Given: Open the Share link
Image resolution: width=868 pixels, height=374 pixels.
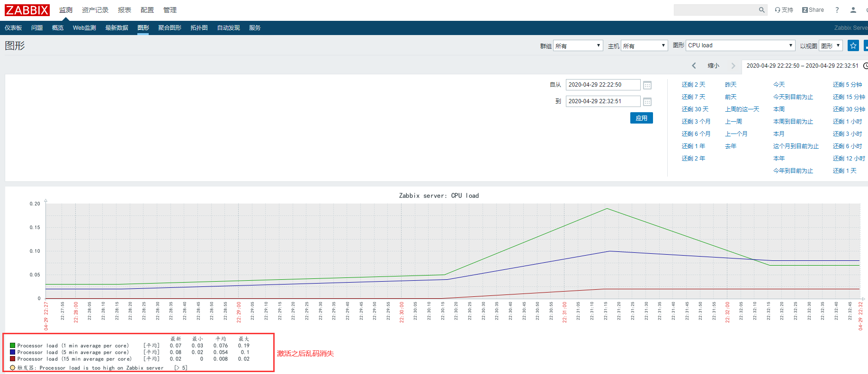Looking at the screenshot, I should 813,10.
